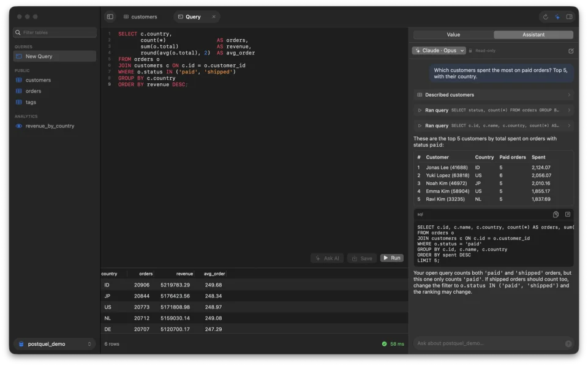
Task: Click the 249.08 avg_order cell
Action: point(213,318)
